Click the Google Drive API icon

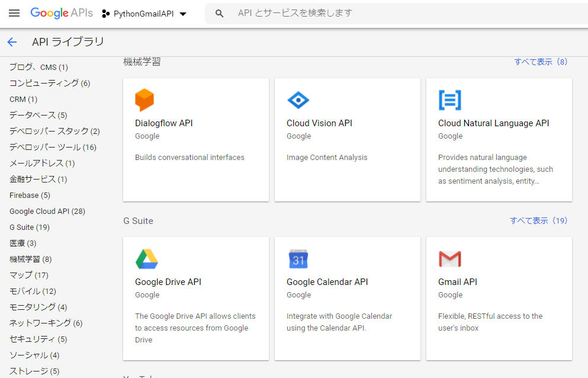tap(147, 259)
